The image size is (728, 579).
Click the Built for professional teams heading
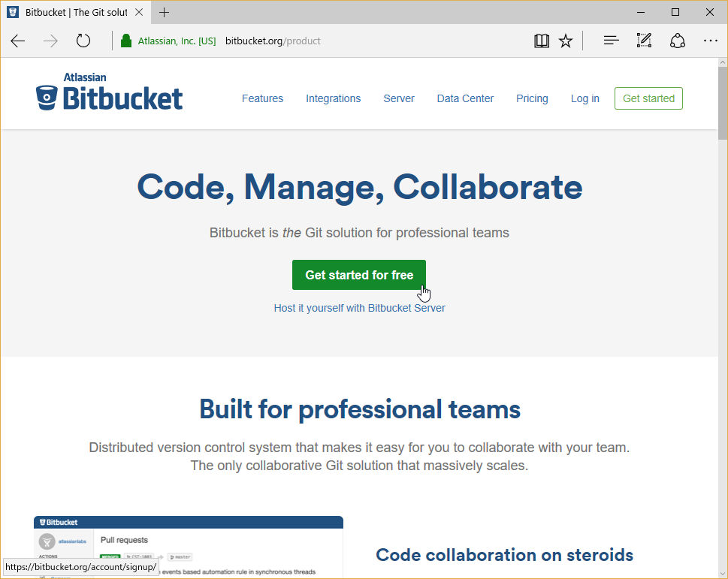(360, 410)
